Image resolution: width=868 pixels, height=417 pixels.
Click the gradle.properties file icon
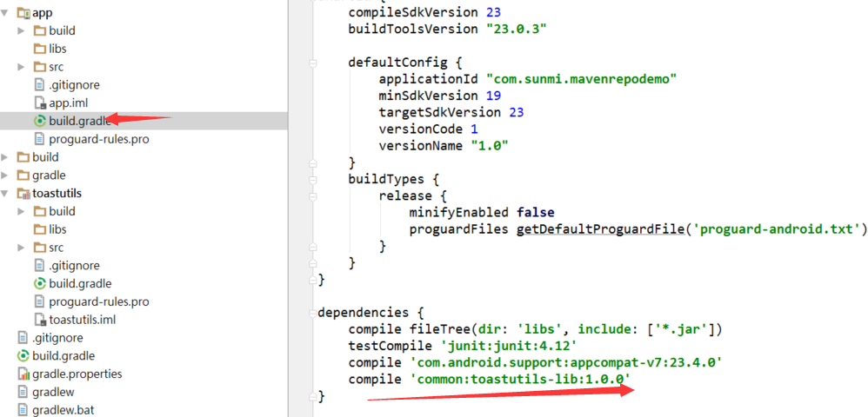click(x=23, y=374)
